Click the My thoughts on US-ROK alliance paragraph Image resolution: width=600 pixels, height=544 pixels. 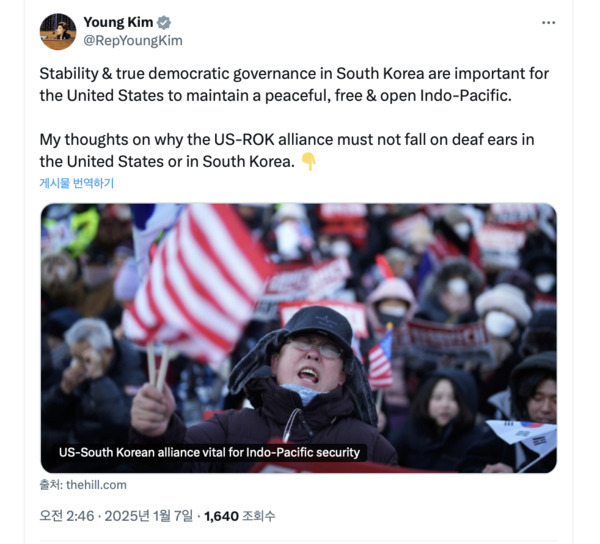point(287,150)
